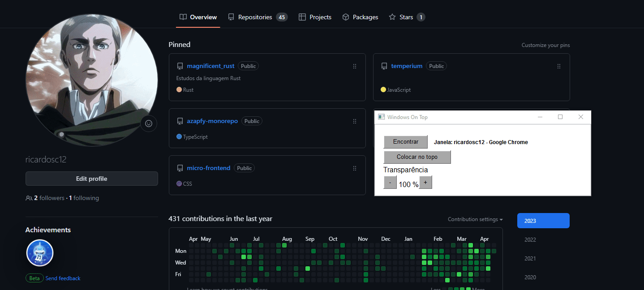
Task: Click repo icon beside azapfy-monorepo
Action: 180,121
